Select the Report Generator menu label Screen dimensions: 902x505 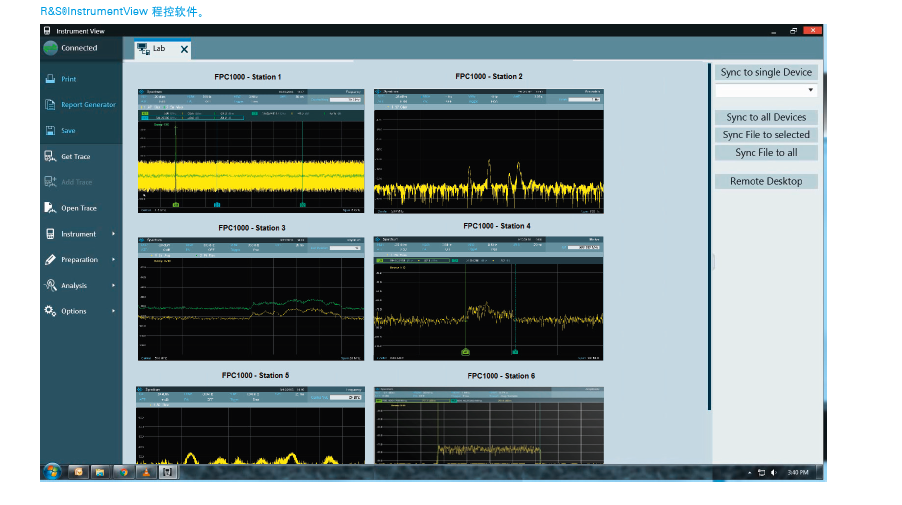(89, 105)
